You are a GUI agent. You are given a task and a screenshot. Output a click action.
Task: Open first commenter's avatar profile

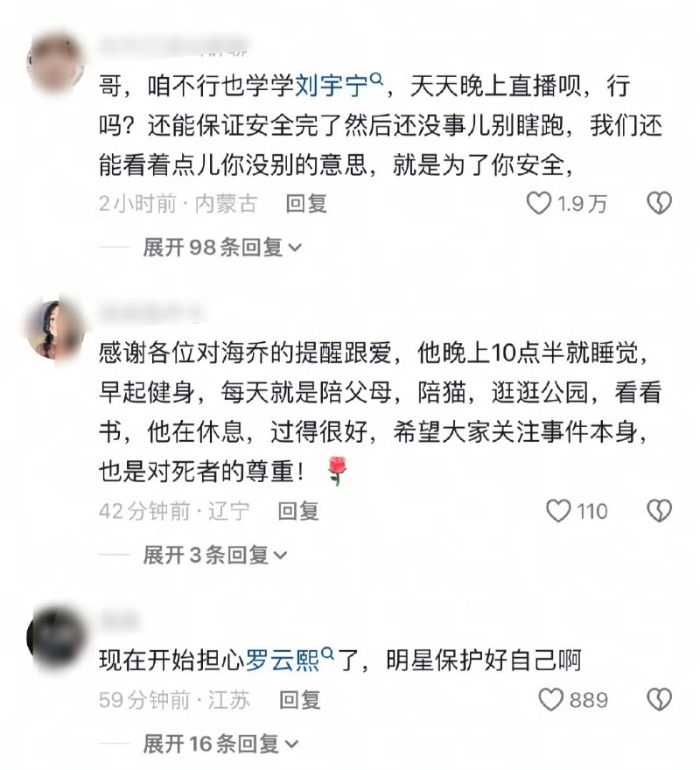55,63
